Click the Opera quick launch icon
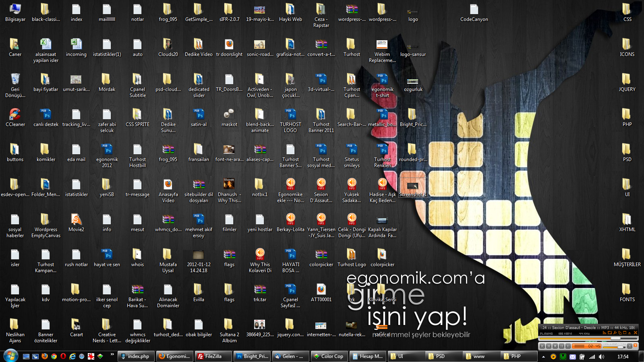Image resolution: width=644 pixels, height=362 pixels. [x=63, y=356]
